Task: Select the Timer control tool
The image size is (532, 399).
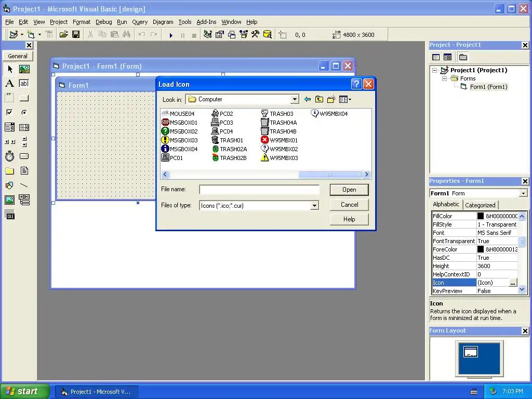Action: click(10, 156)
